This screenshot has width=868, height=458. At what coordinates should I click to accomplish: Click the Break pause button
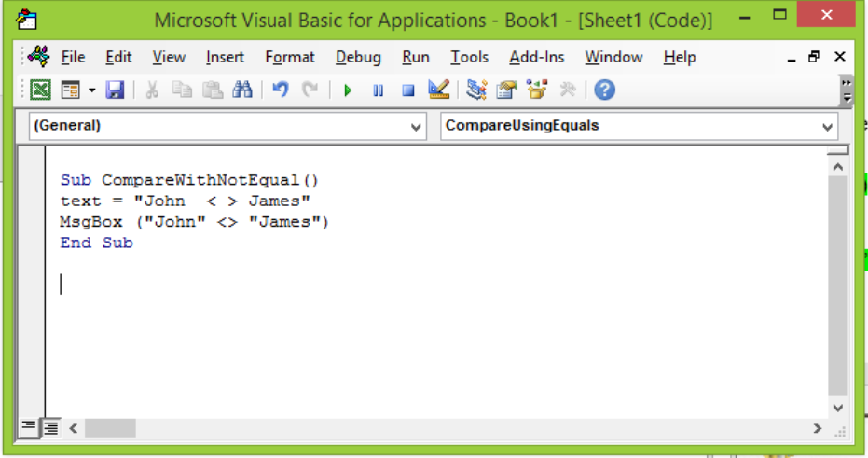point(378,90)
